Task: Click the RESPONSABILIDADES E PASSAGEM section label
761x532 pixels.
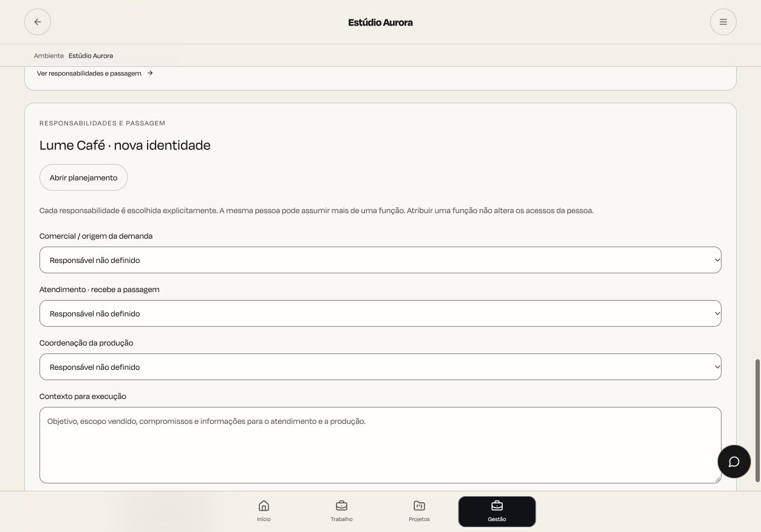Action: tap(103, 123)
